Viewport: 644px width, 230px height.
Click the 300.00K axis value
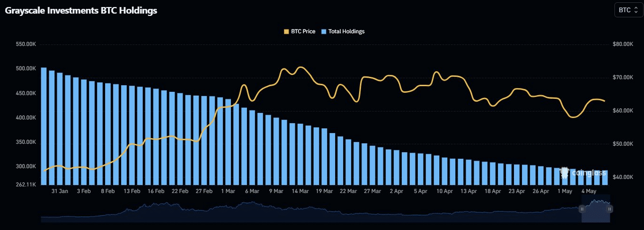click(26, 166)
